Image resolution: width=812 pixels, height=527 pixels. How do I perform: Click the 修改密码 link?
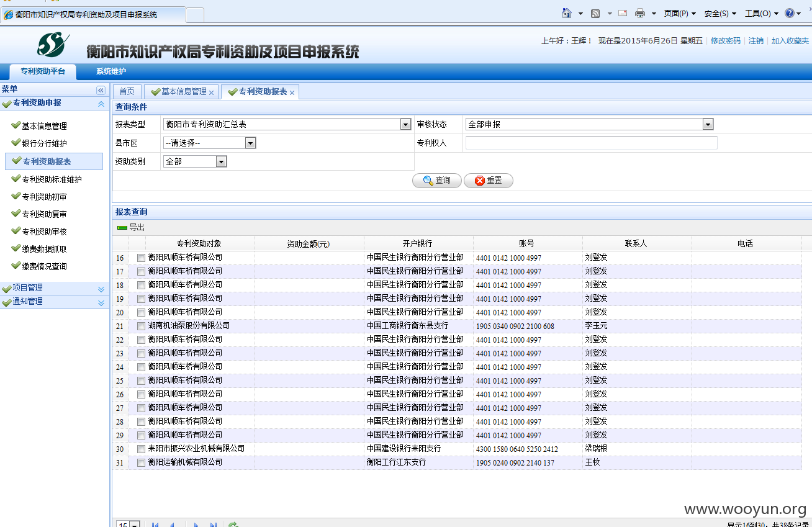726,40
